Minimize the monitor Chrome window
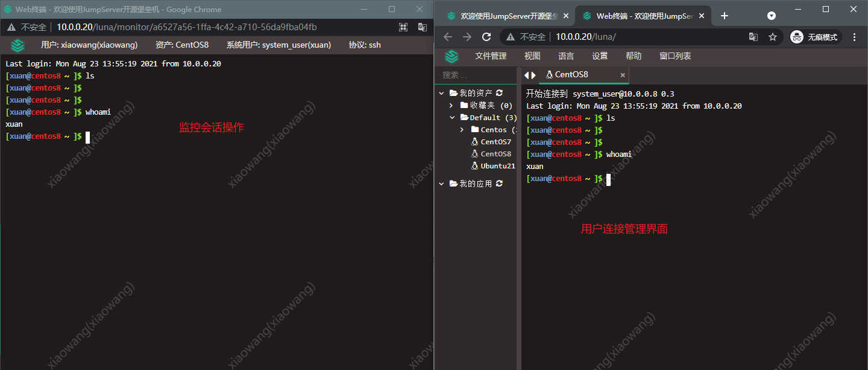Viewport: 868px width, 370px height. [x=364, y=9]
